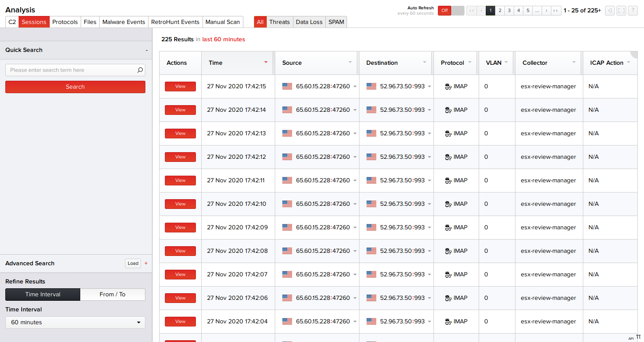Click the Quick Search term input field

coord(71,70)
